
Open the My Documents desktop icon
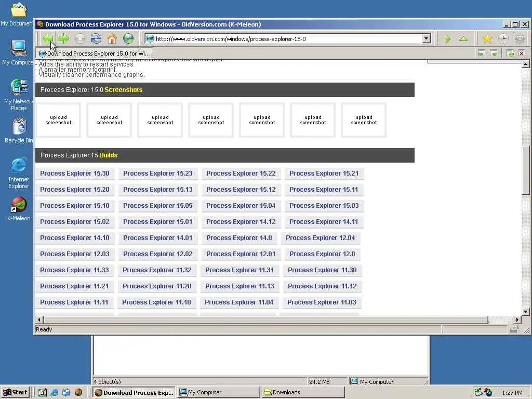[18, 14]
